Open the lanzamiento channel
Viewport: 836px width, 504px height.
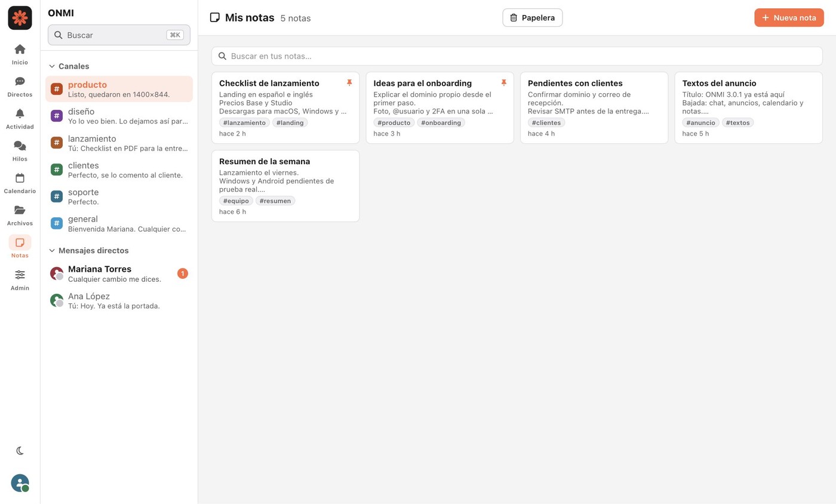click(x=119, y=143)
